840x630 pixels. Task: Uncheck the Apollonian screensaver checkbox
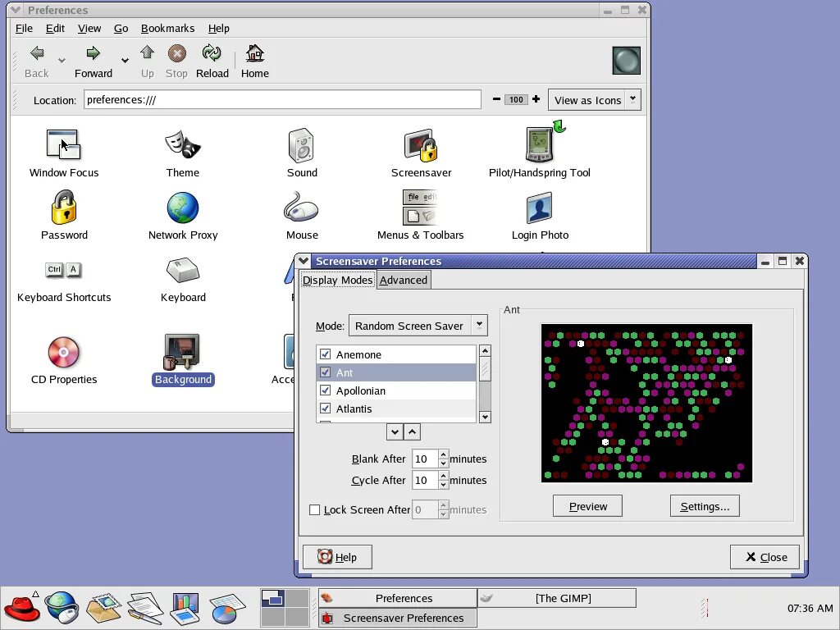point(325,390)
